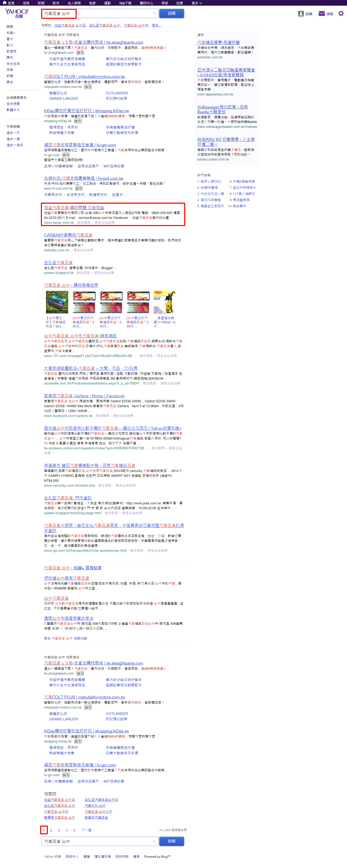Image resolution: width=347 pixels, height=868 pixels.
Task: Switch to the 影片 search category
Action: (10, 45)
